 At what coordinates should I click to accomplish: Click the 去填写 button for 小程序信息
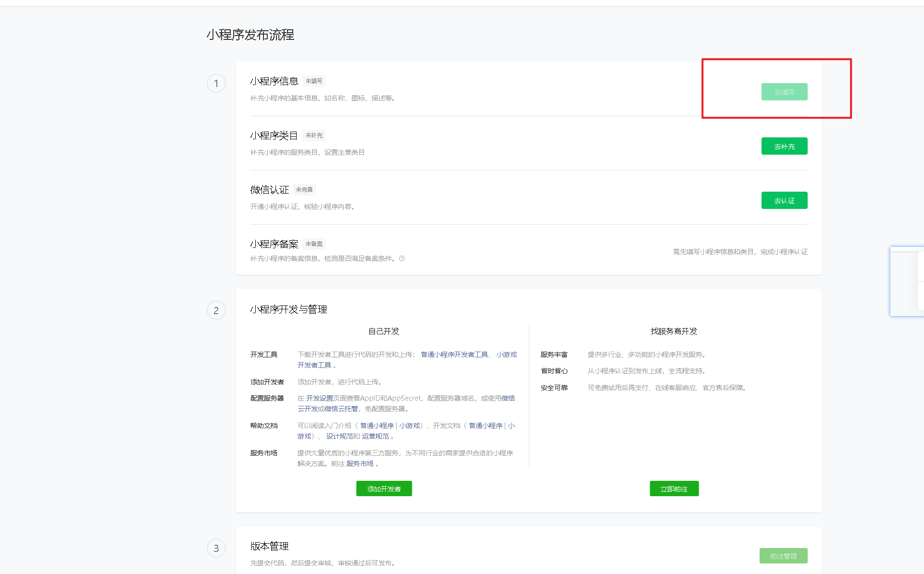[784, 92]
